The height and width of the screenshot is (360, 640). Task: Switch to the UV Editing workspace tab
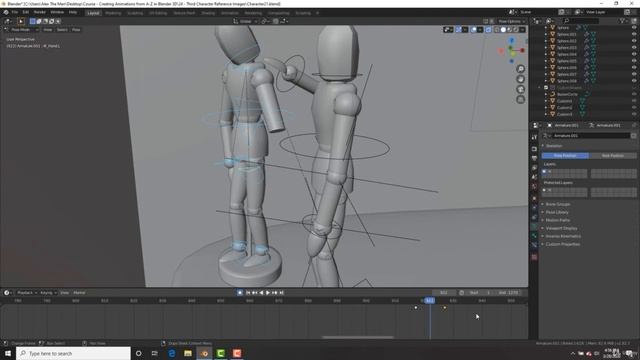pos(158,13)
